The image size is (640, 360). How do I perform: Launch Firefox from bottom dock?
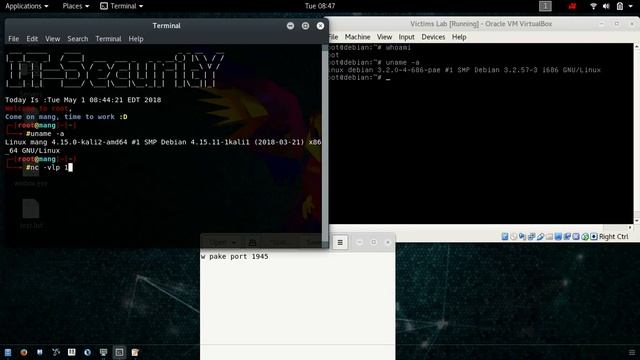pyautogui.click(x=24, y=352)
